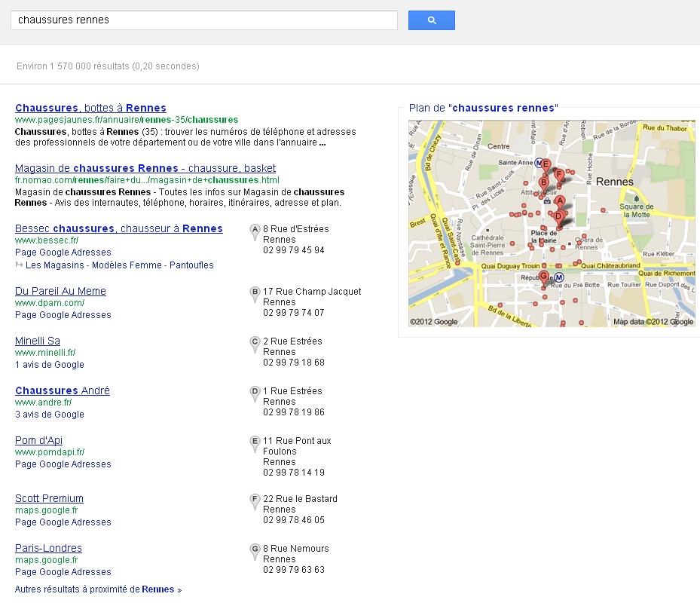Click Quai Duguay Trouin label on map
The image size is (700, 603).
510,266
